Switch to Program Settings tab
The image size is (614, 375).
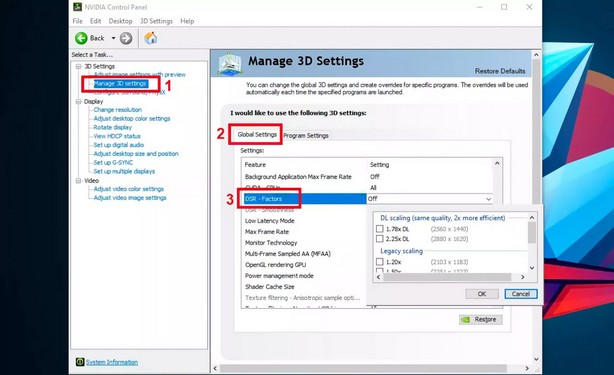tap(306, 135)
